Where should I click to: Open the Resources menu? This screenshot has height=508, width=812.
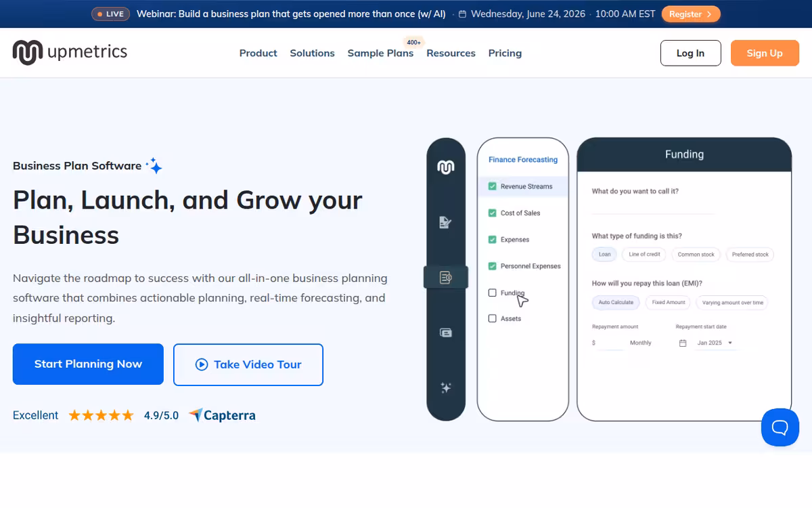pos(451,53)
